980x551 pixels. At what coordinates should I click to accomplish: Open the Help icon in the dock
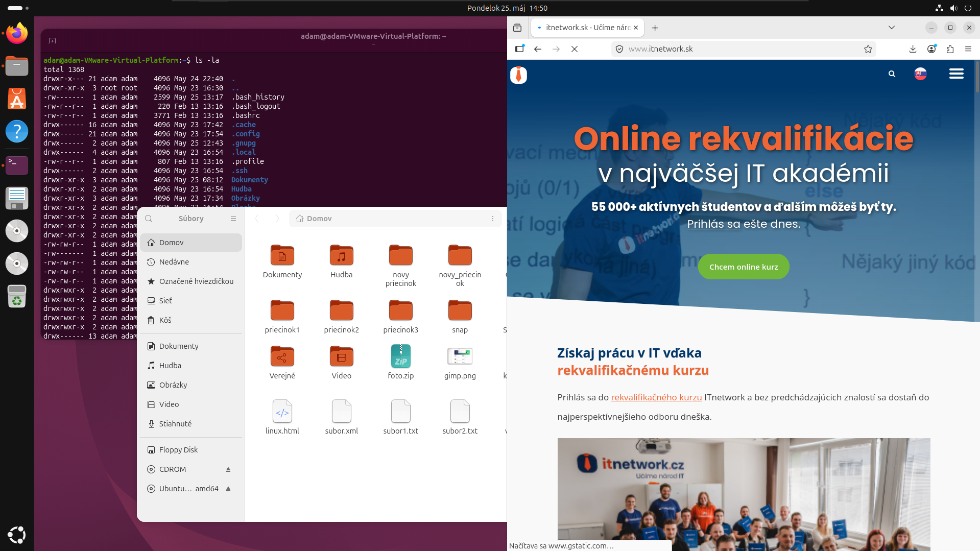pyautogui.click(x=17, y=132)
